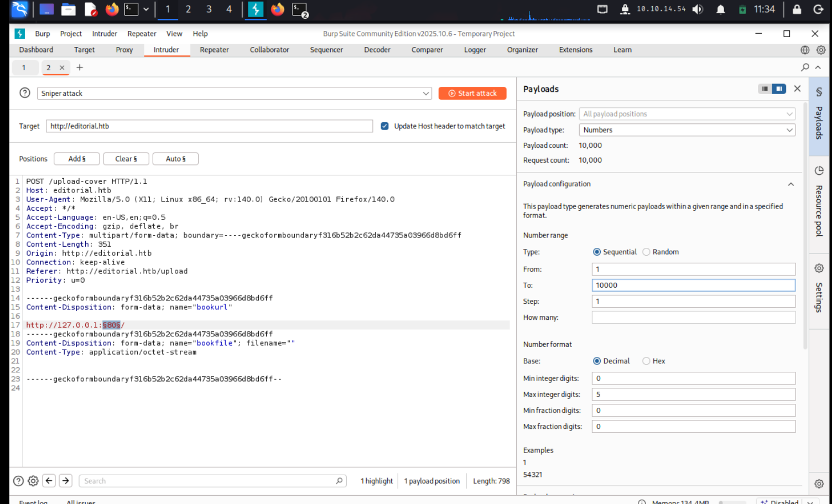Select Random number range type
832x504 pixels.
646,252
